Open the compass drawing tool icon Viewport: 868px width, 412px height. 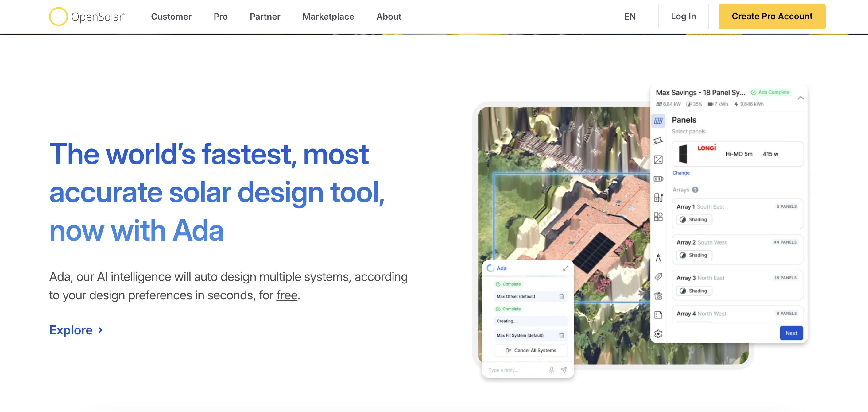pyautogui.click(x=658, y=258)
